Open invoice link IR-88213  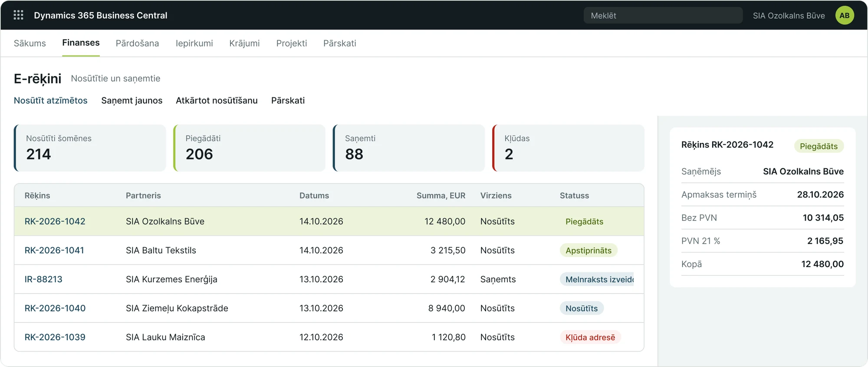coord(43,279)
